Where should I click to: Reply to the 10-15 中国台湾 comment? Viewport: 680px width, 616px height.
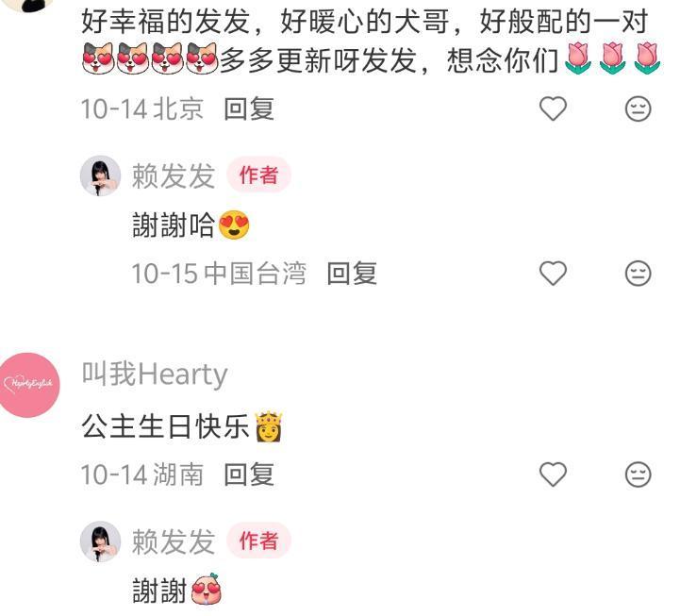tap(352, 274)
